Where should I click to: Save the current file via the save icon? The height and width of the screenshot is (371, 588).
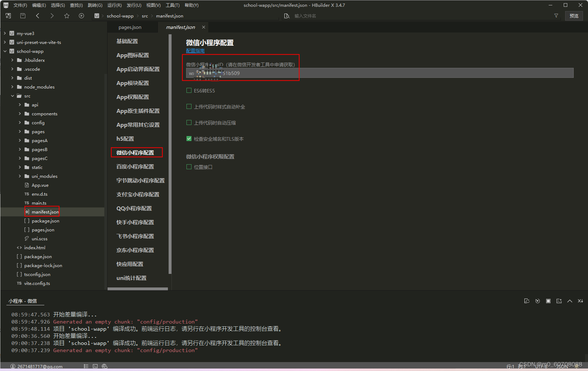23,16
